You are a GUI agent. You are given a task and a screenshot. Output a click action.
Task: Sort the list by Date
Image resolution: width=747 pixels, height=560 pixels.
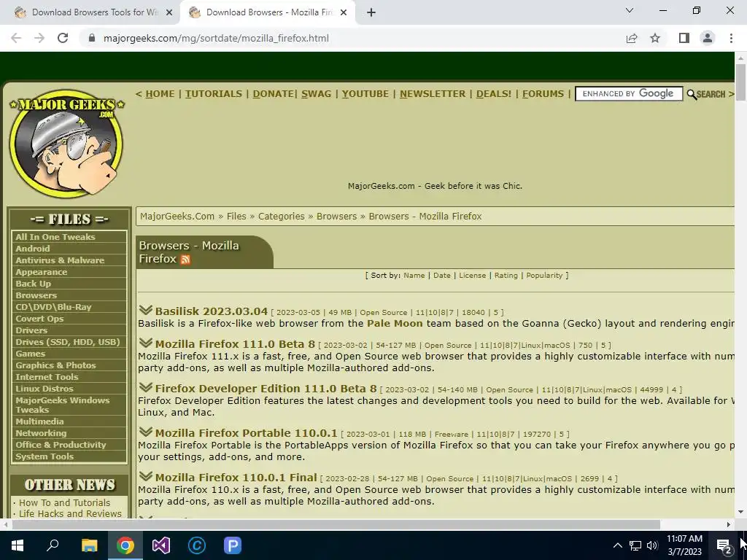(x=441, y=275)
